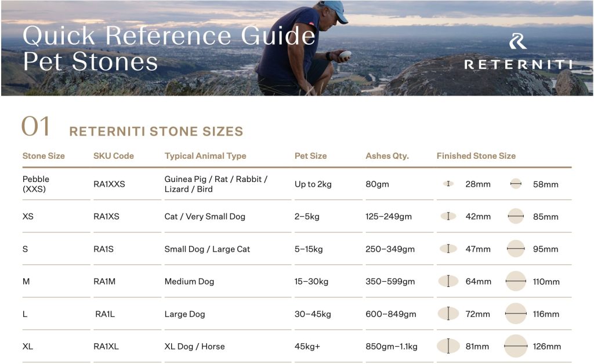Click the 125–249gm ashes quantity
Viewport: 594px width, 364px height.
point(389,216)
